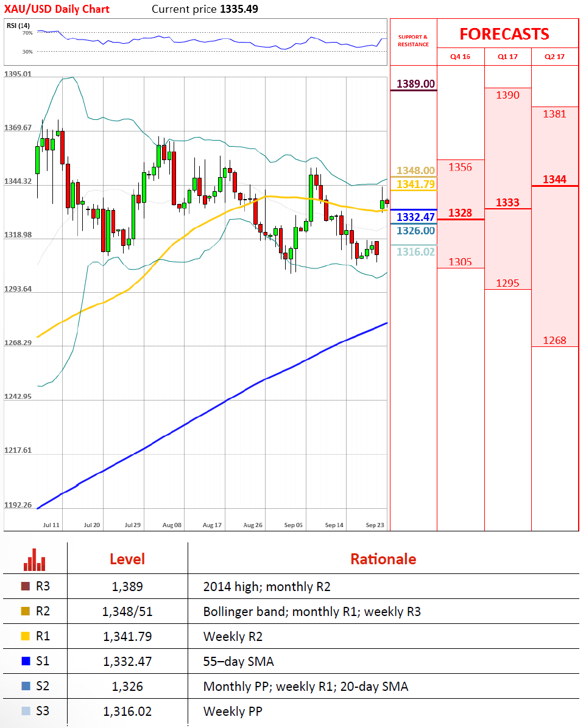Click the '55-day SMA' rationale
Image resolution: width=586 pixels, height=728 pixels.
238,661
